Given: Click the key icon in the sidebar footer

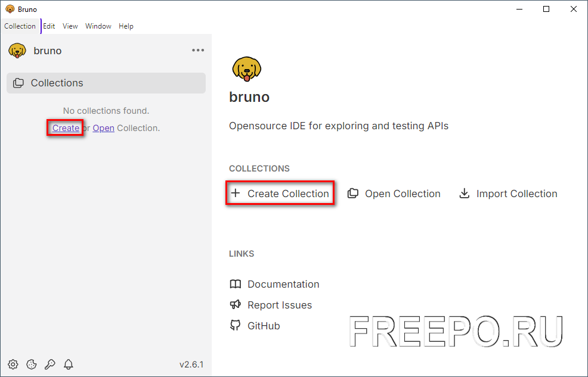Looking at the screenshot, I should (x=50, y=364).
